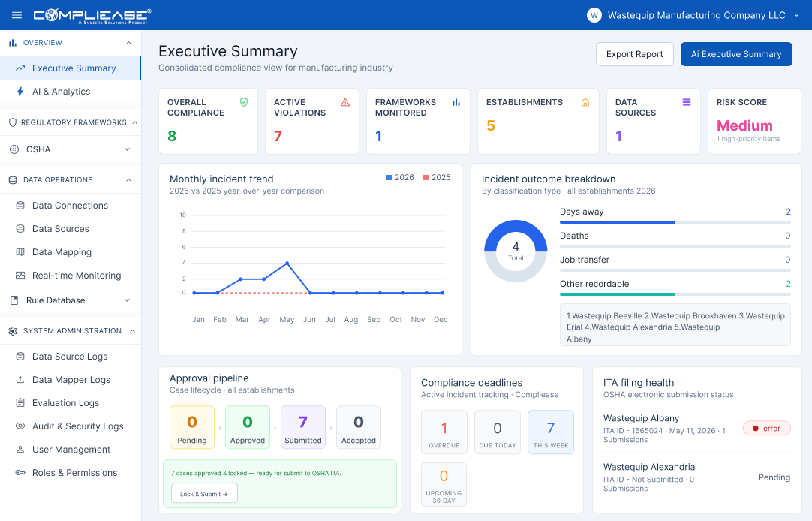812x521 pixels.
Task: Click the AI & Analytics lightning icon
Action: coord(20,91)
